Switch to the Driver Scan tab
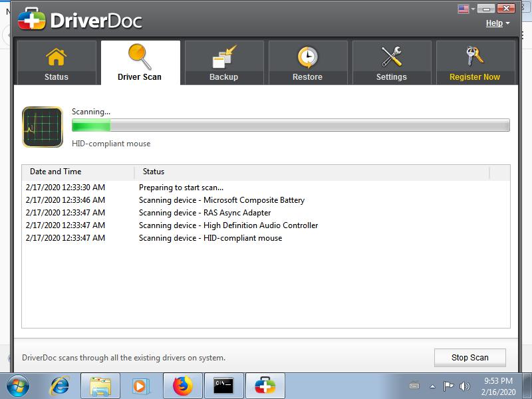The image size is (532, 399). [x=140, y=63]
